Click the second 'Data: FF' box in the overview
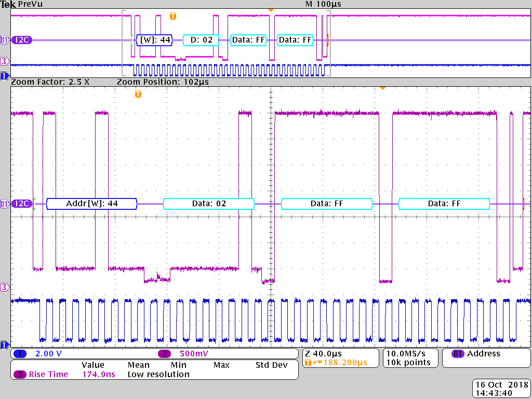 (x=295, y=40)
